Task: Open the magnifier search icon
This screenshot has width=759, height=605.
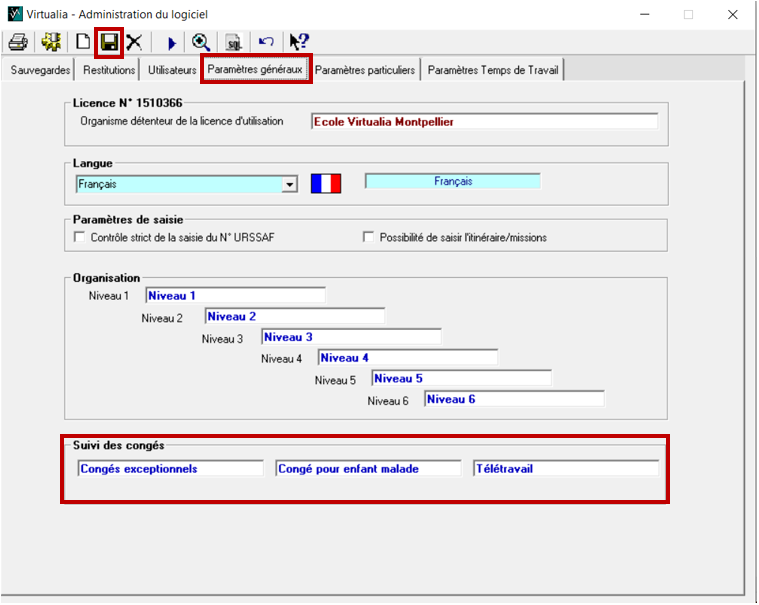Action: (x=201, y=42)
